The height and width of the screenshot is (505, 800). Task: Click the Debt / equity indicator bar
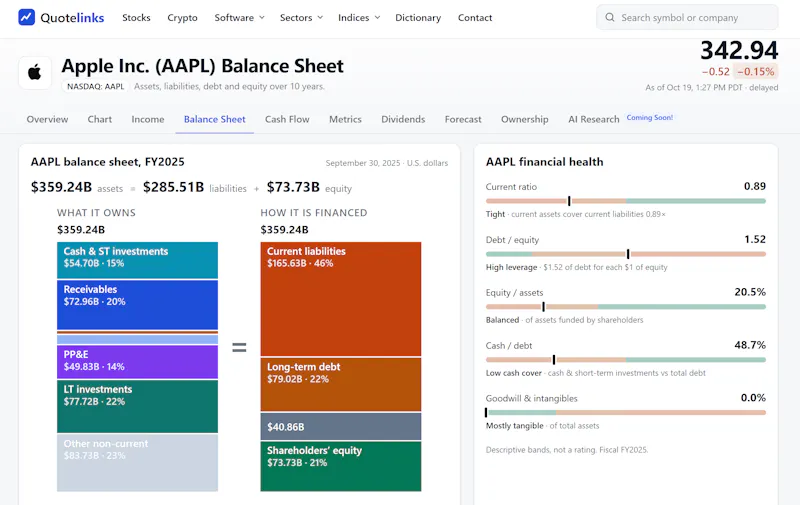[x=626, y=254]
